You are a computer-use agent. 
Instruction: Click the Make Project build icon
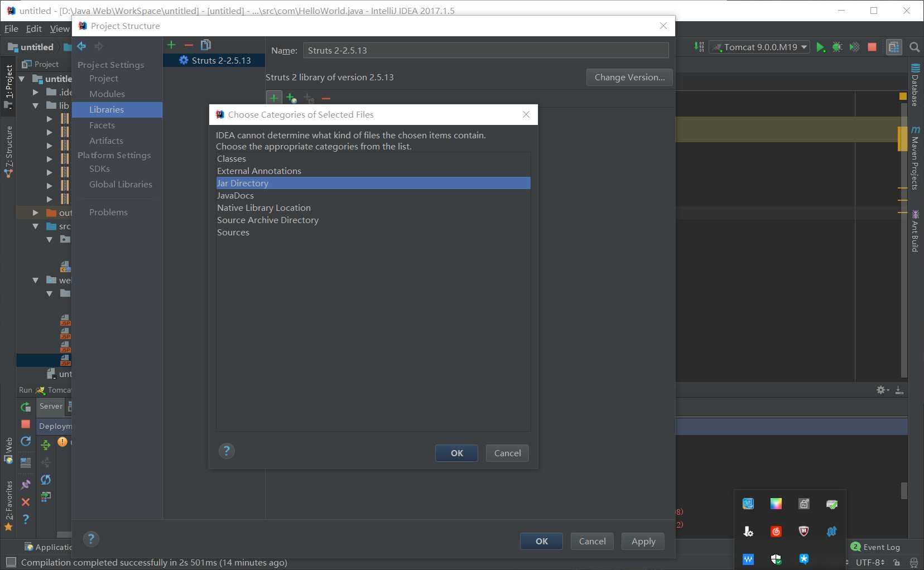(699, 47)
